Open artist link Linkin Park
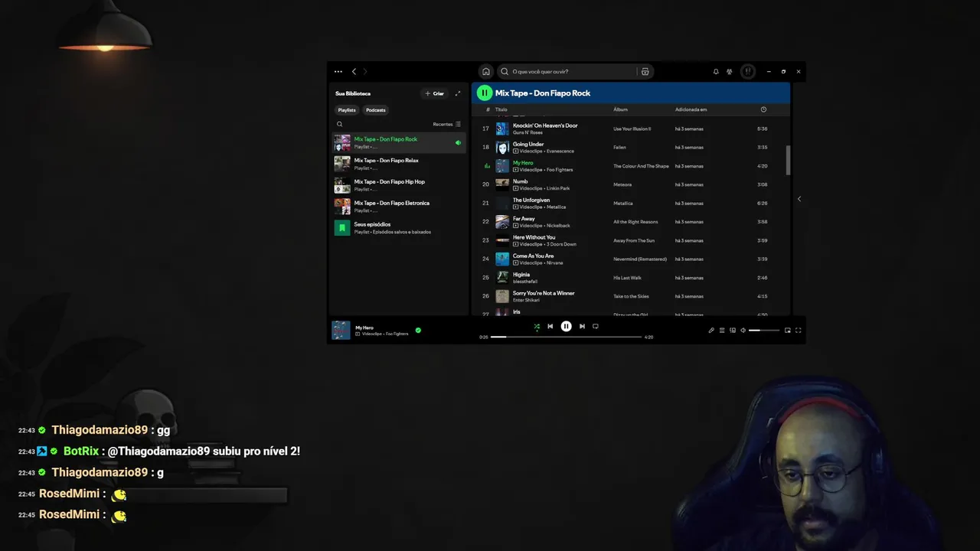Screen dimensions: 980x551 558,188
